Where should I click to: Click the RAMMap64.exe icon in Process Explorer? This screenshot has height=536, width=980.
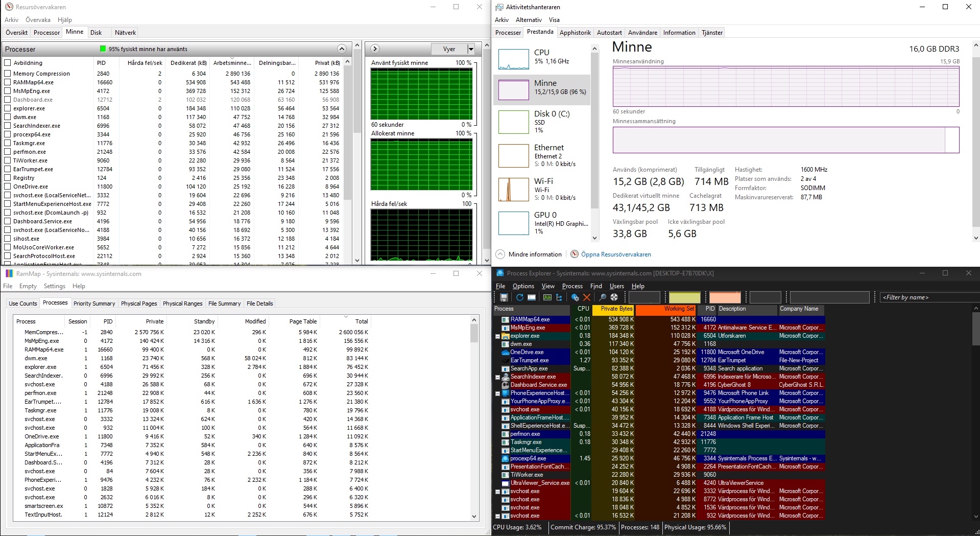pos(506,319)
